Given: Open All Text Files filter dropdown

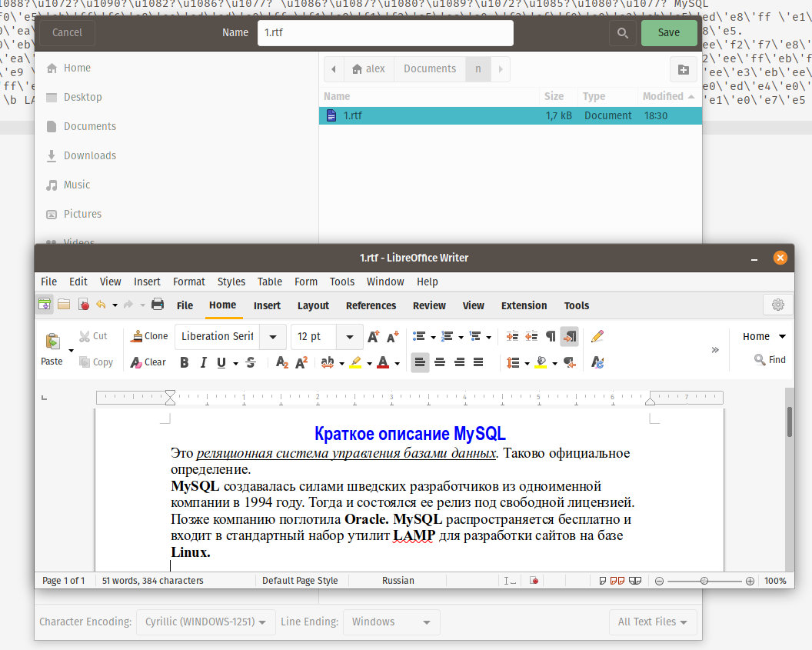Looking at the screenshot, I should point(653,622).
